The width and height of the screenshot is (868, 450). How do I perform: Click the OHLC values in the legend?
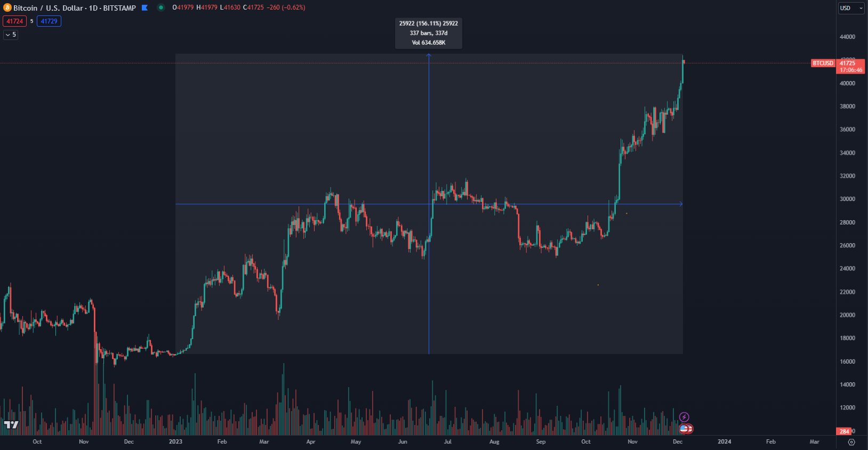pyautogui.click(x=239, y=7)
